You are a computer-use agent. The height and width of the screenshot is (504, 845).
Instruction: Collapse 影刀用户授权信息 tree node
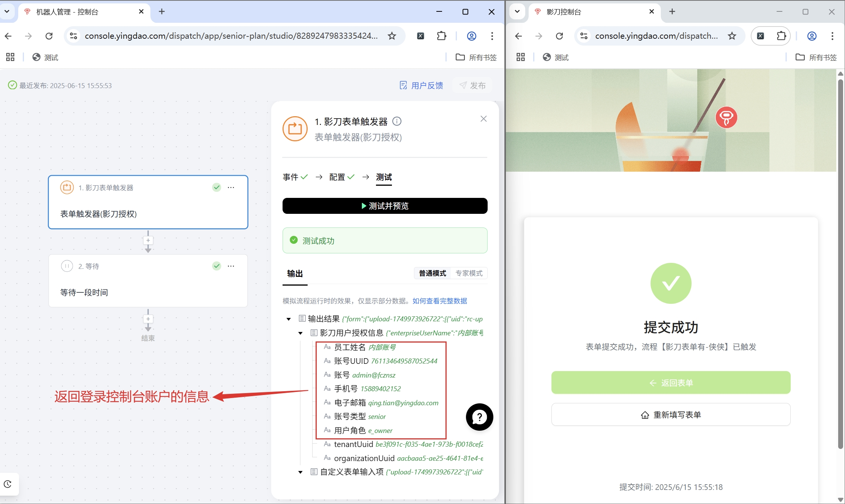pyautogui.click(x=300, y=333)
